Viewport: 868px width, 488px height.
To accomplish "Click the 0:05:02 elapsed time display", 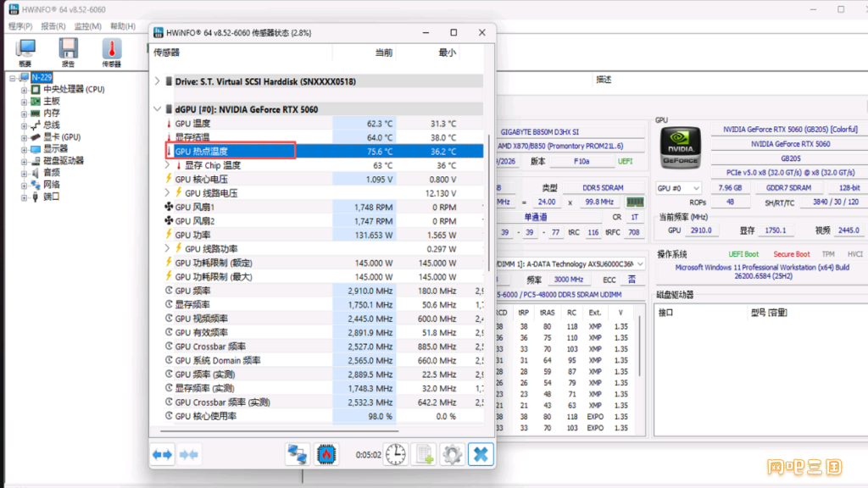I will coord(368,455).
